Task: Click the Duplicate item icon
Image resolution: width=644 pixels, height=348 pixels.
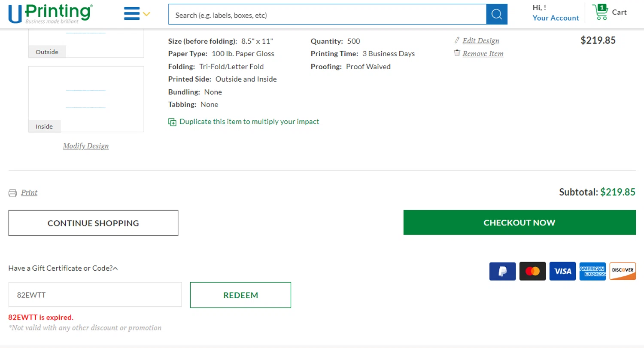Action: [x=172, y=122]
